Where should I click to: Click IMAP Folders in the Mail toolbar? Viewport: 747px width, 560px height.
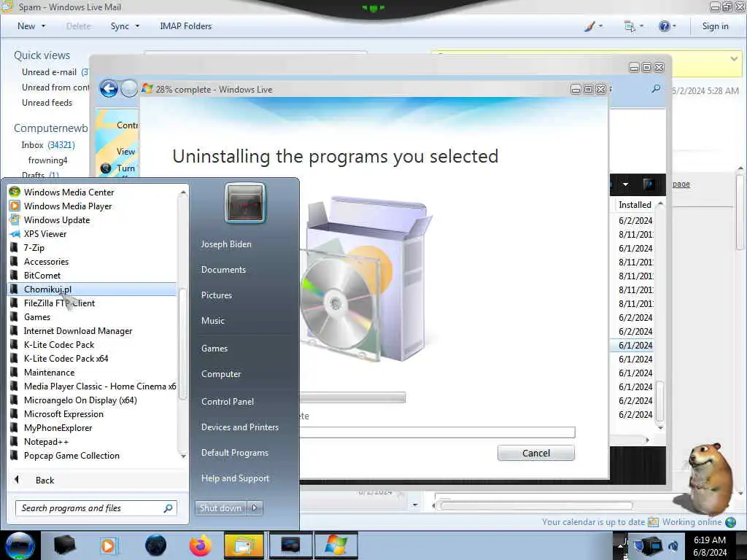(186, 26)
